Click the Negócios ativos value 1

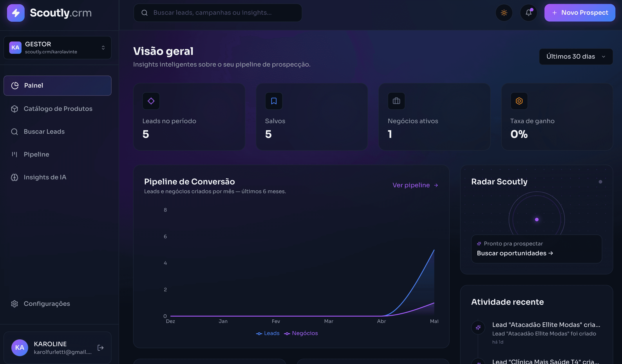point(390,134)
